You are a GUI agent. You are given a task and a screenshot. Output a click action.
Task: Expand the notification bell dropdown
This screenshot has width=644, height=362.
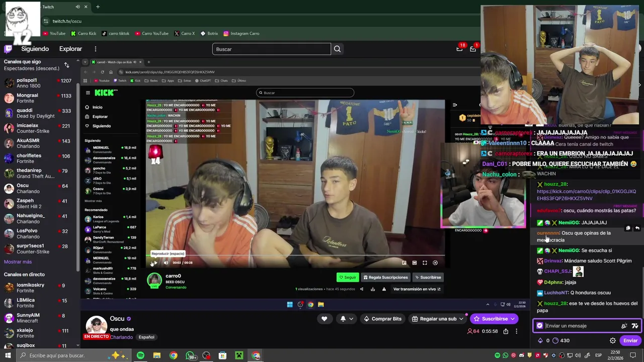351,319
